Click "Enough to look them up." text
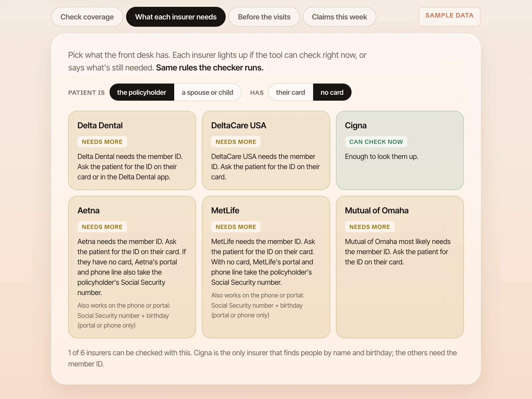This screenshot has height=399, width=532. click(x=381, y=157)
